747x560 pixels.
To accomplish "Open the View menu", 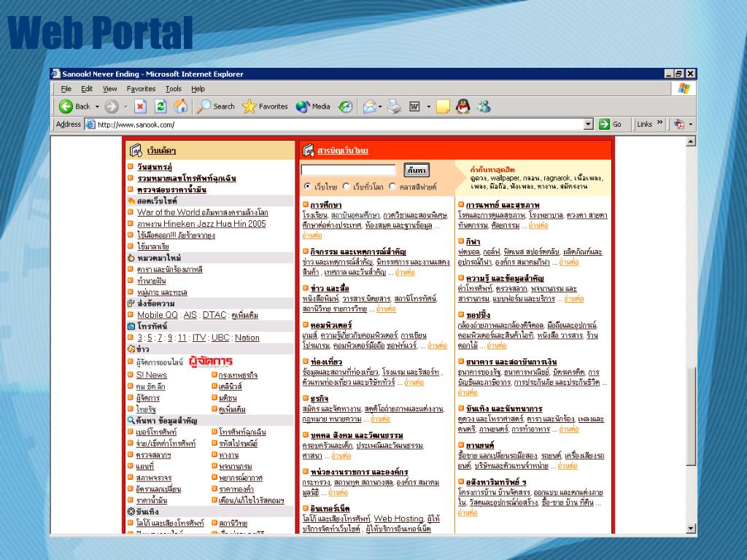I will click(x=109, y=88).
